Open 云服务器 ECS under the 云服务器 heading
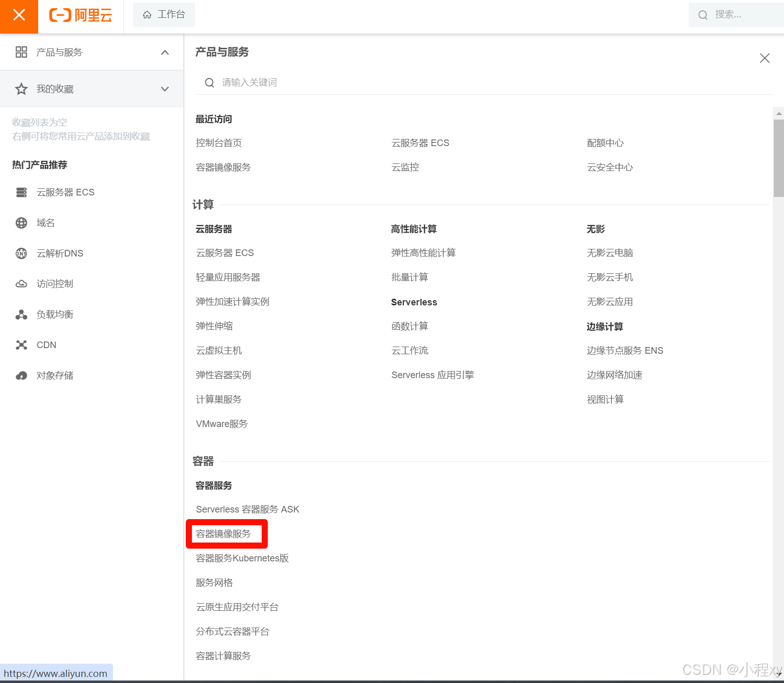The image size is (784, 683). (x=225, y=253)
